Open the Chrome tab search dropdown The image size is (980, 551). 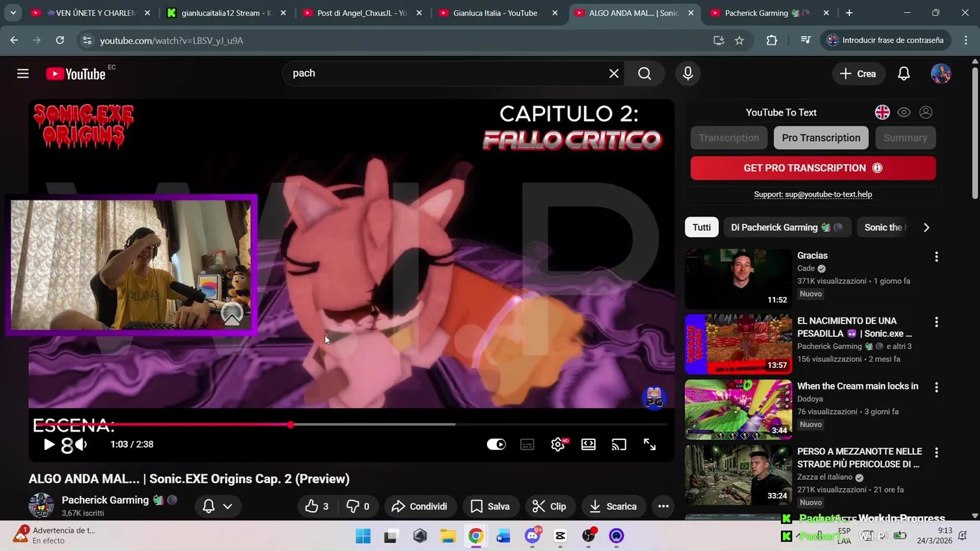[x=13, y=13]
